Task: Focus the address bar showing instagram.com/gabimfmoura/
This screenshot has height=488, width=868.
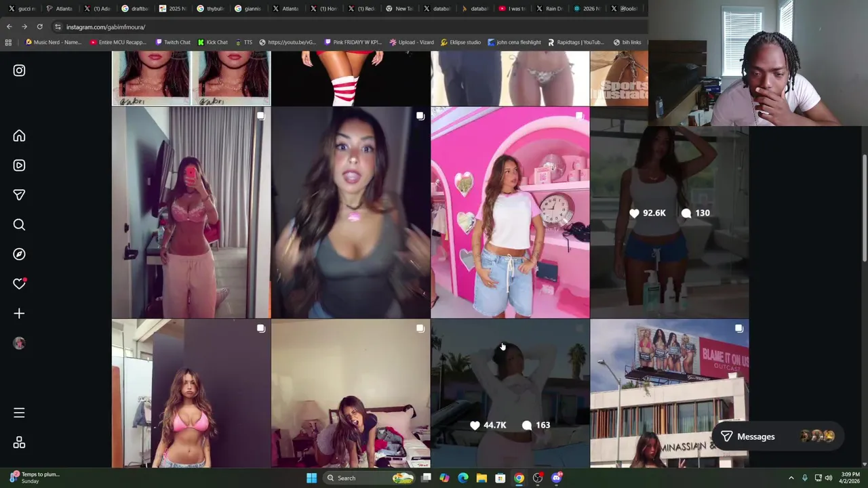Action: (x=349, y=27)
